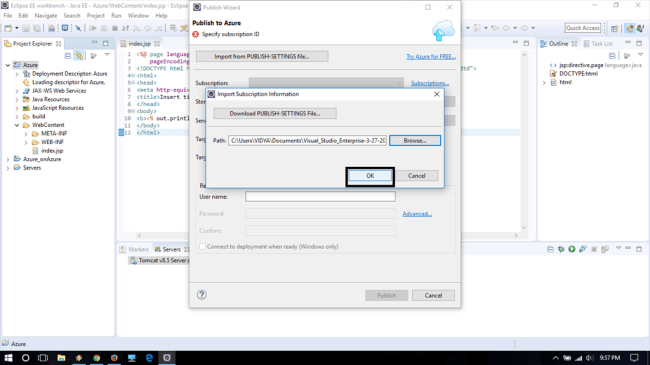Image resolution: width=650 pixels, height=365 pixels.
Task: Select Loading descriptor for Azure item
Action: click(x=68, y=82)
